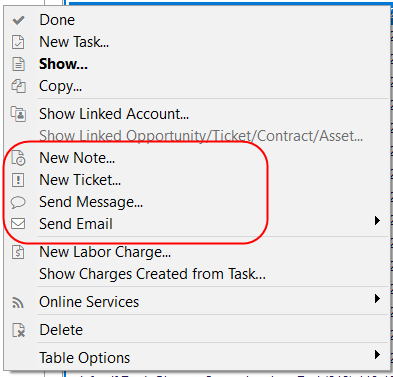Click the Online Services feed icon
The image size is (393, 377).
coord(18,302)
